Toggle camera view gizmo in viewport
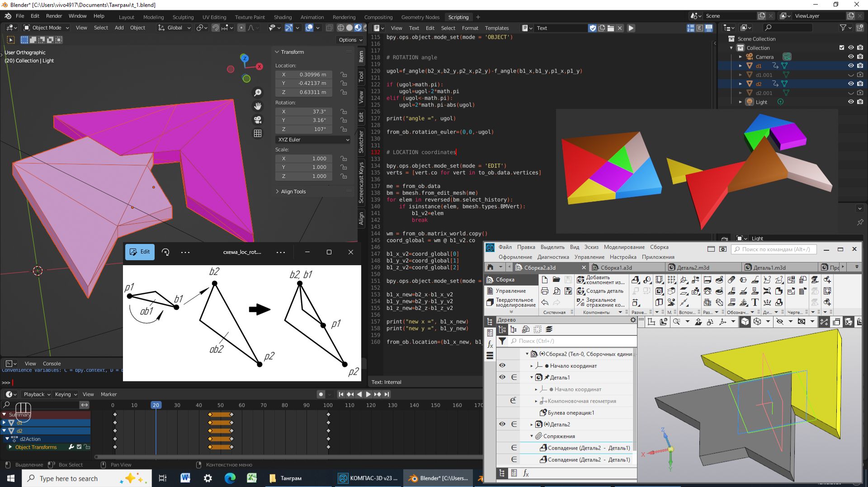 tap(258, 120)
